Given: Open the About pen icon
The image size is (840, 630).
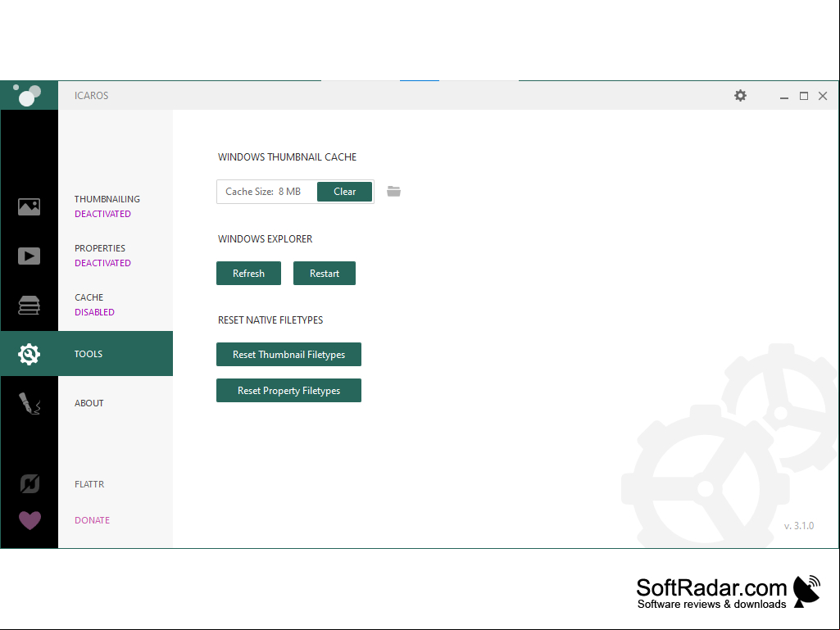Looking at the screenshot, I should pos(30,403).
